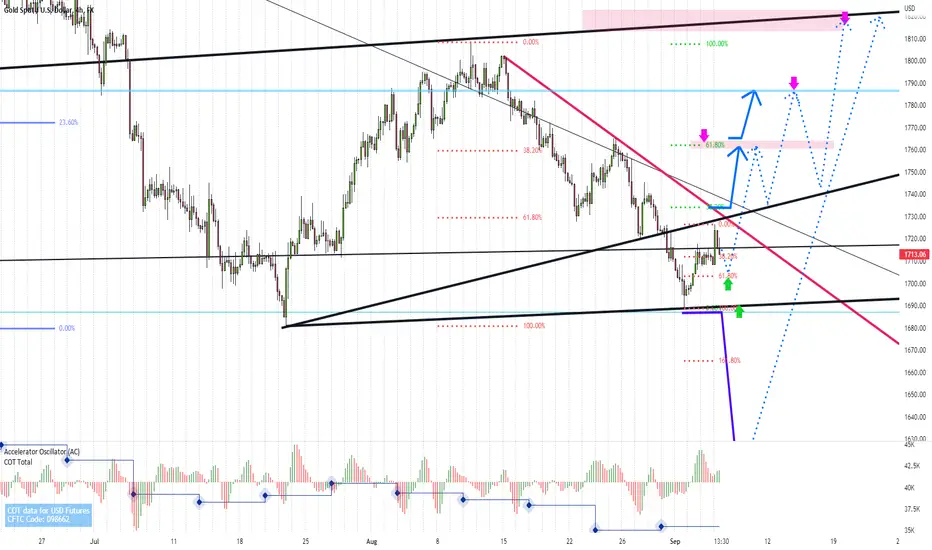Click the red 38.20% retracement label near 1760
This screenshot has height=550, width=932.
tap(533, 150)
